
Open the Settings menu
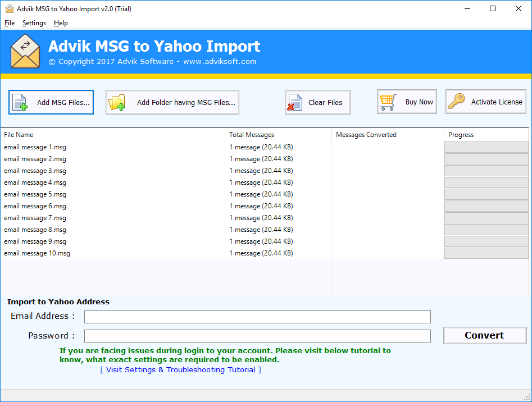pyautogui.click(x=34, y=23)
